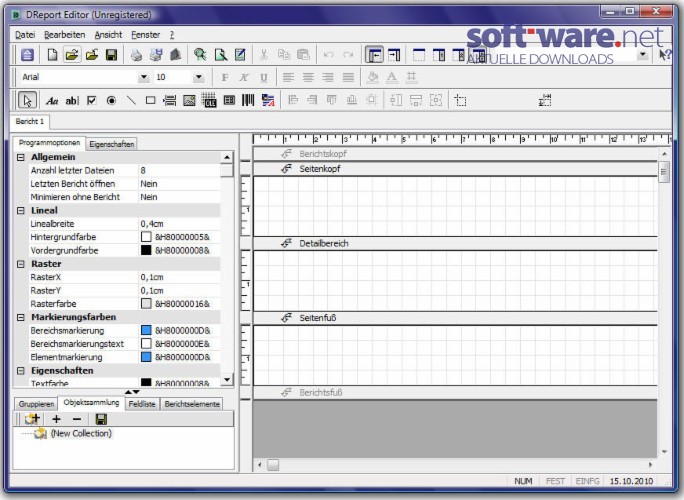The width and height of the screenshot is (684, 500).
Task: Save the object collection with disk icon
Action: click(x=101, y=419)
